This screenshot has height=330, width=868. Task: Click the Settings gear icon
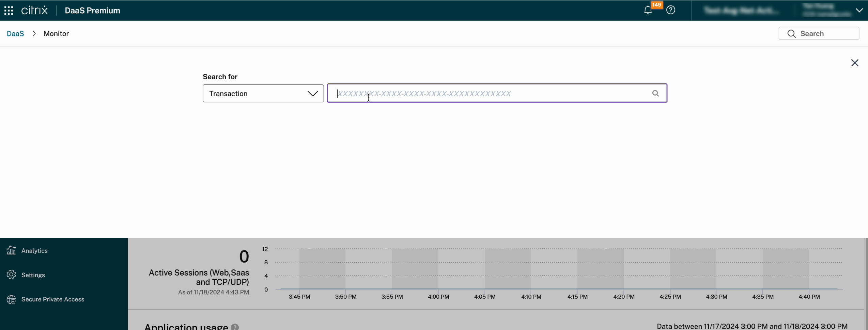coord(11,275)
